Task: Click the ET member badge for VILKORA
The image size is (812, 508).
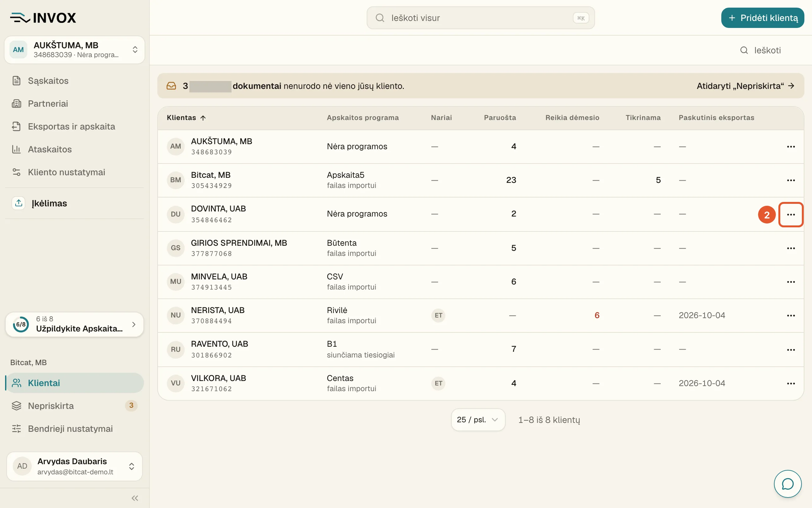Action: (438, 383)
